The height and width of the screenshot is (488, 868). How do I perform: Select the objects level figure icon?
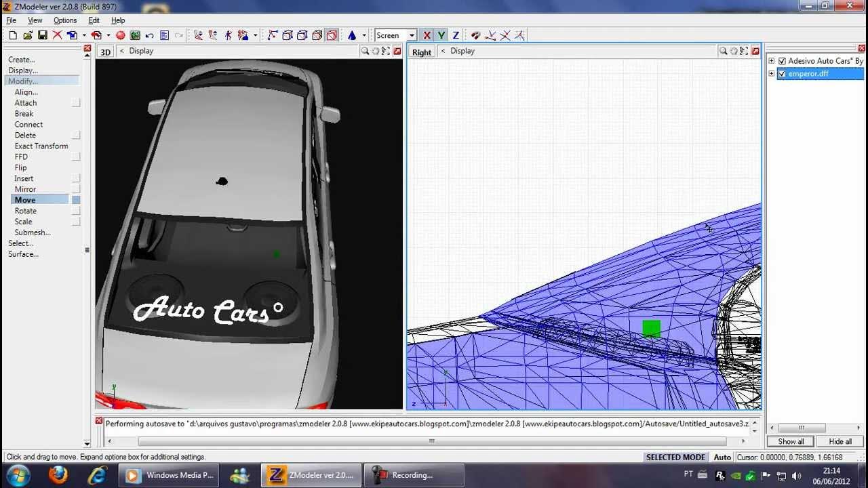228,35
